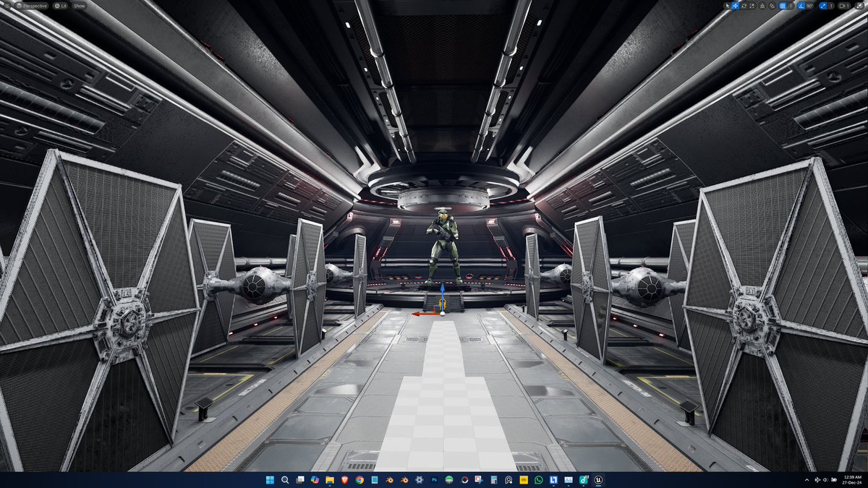Open the Settings gear taskbar icon
The height and width of the screenshot is (488, 868).
click(x=419, y=480)
